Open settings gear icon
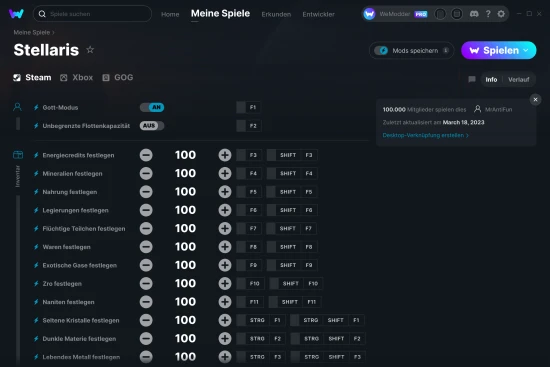 (x=501, y=14)
